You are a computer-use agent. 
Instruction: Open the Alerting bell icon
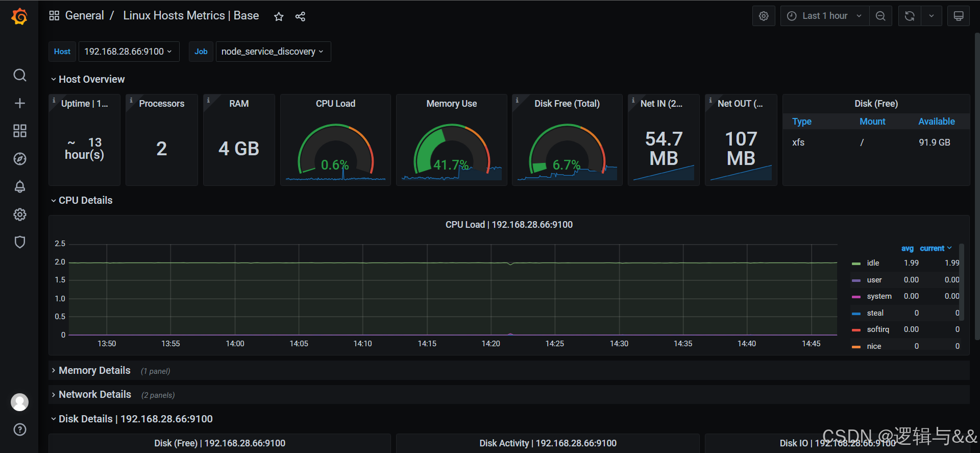pyautogui.click(x=19, y=186)
